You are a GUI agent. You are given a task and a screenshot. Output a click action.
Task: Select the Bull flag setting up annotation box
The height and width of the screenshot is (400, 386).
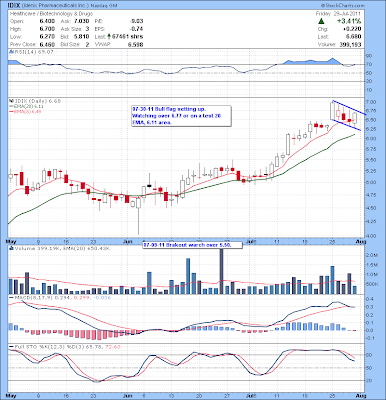point(181,116)
